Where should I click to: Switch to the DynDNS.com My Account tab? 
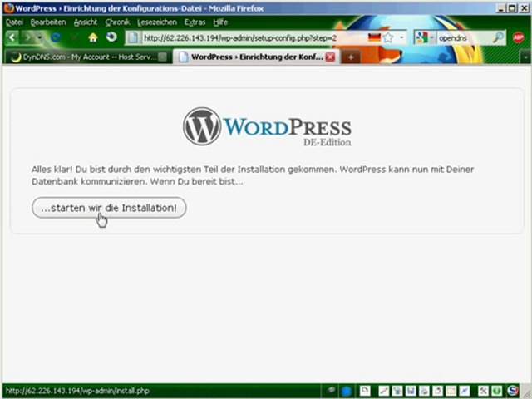coord(83,57)
